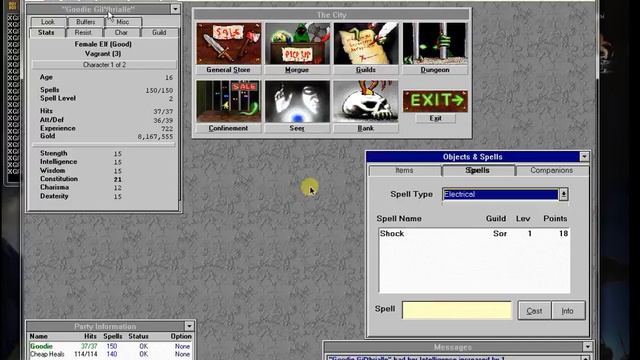Click the Spell input field
The height and width of the screenshot is (360, 640).
457,310
